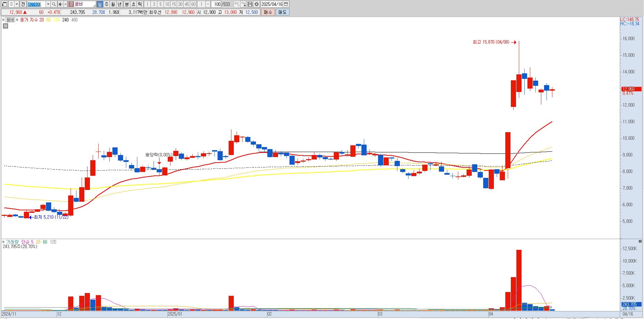This screenshot has height=319, width=644.
Task: Click the 최저 5,210 (11/22) annotation
Action: (51, 217)
